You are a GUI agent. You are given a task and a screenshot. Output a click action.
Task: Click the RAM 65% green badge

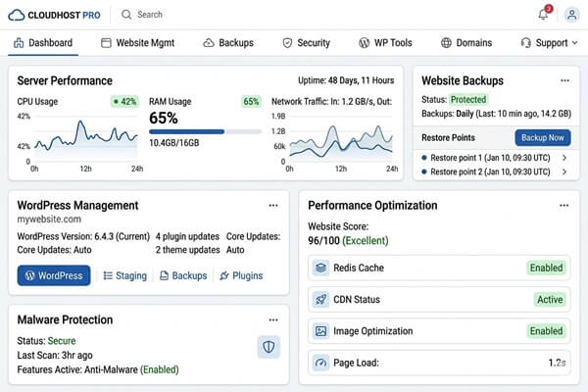tap(251, 102)
